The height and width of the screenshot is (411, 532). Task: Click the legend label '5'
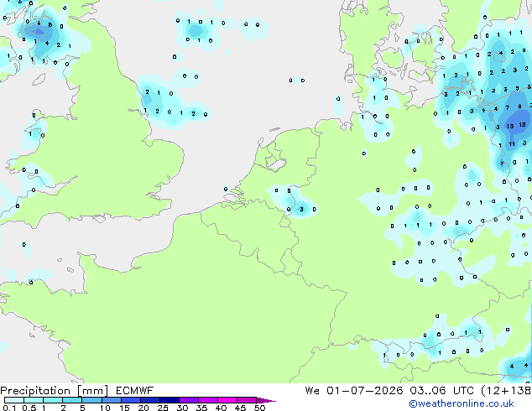tap(82, 408)
